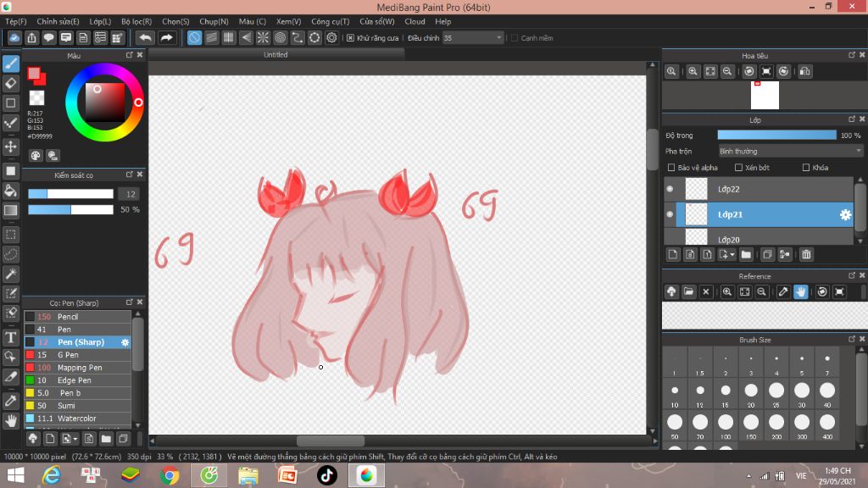Select the Watercolor brush

pos(77,419)
